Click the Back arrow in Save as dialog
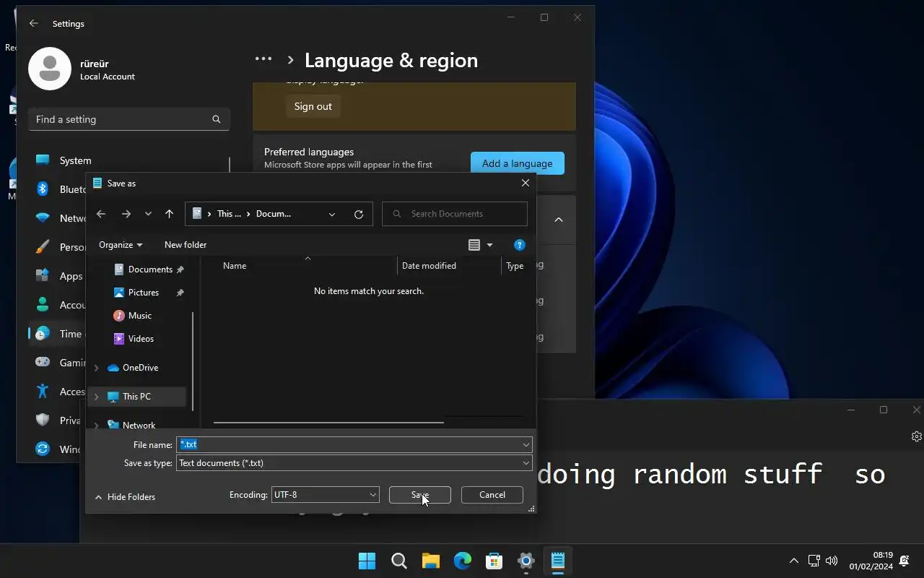Viewport: 924px width, 578px height. [x=101, y=214]
